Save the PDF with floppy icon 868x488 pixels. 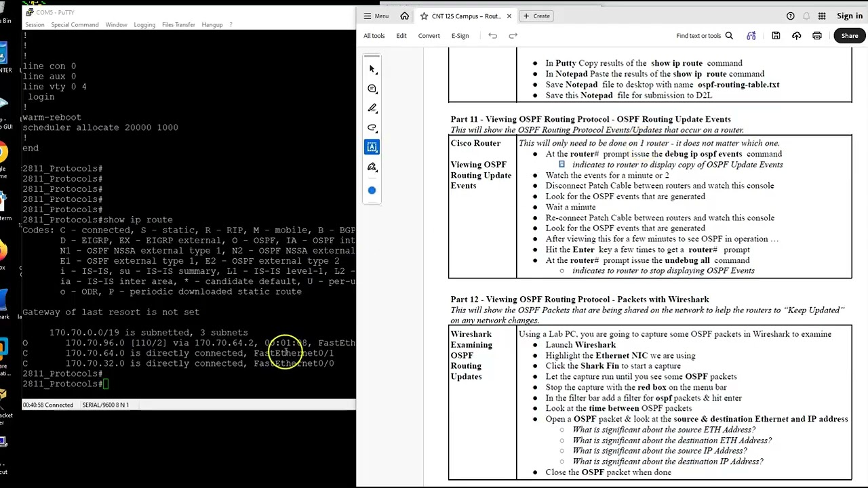pyautogui.click(x=776, y=36)
